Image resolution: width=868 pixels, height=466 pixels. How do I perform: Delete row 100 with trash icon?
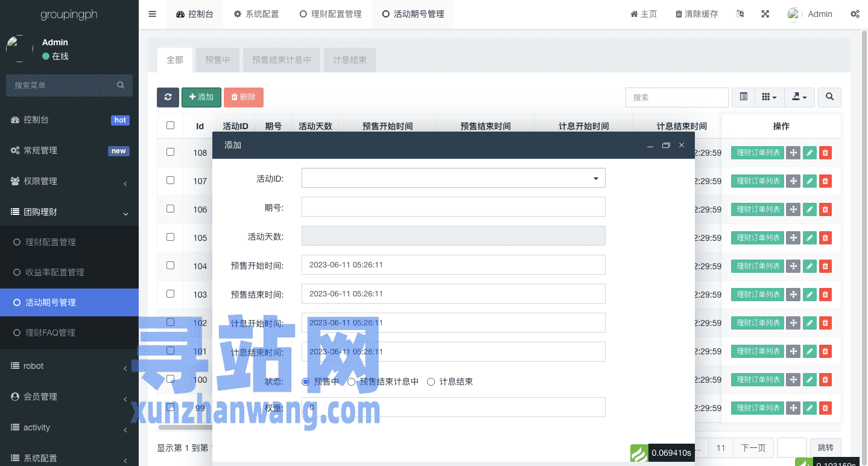pos(825,380)
